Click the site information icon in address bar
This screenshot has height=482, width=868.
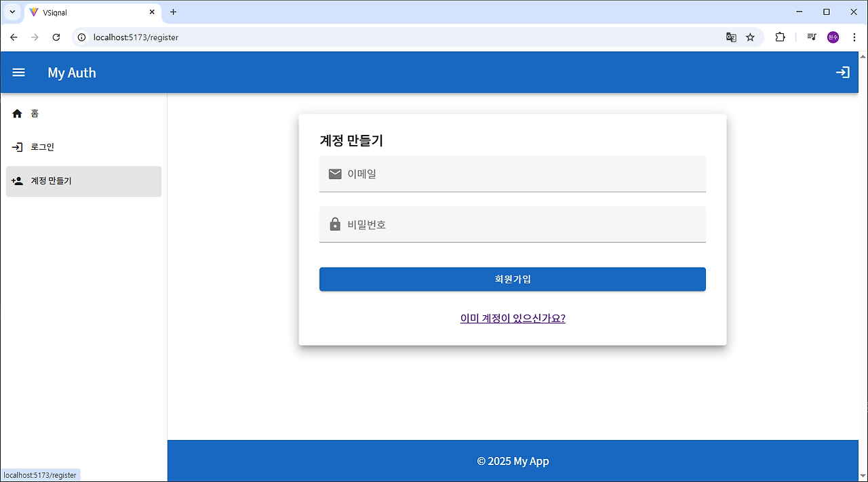pyautogui.click(x=82, y=37)
